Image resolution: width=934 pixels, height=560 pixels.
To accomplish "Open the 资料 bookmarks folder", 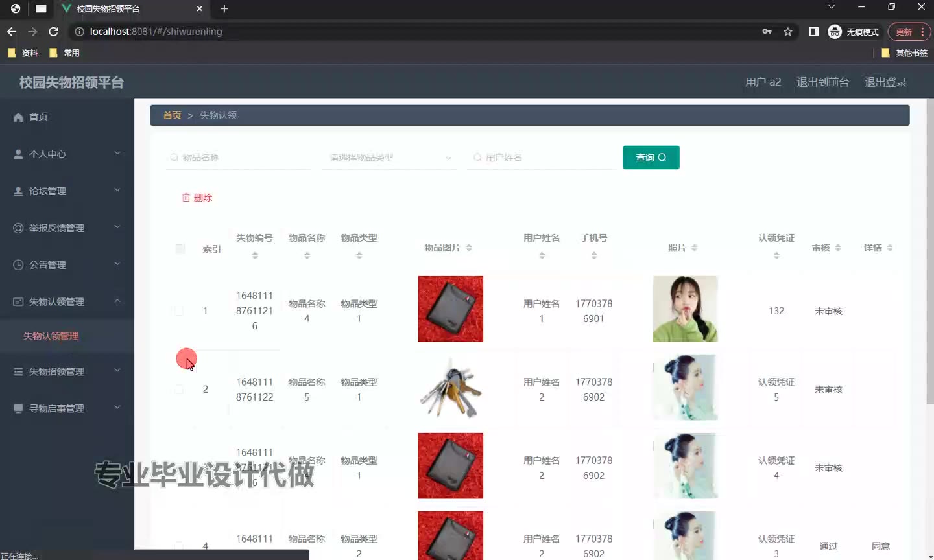I will [x=23, y=53].
